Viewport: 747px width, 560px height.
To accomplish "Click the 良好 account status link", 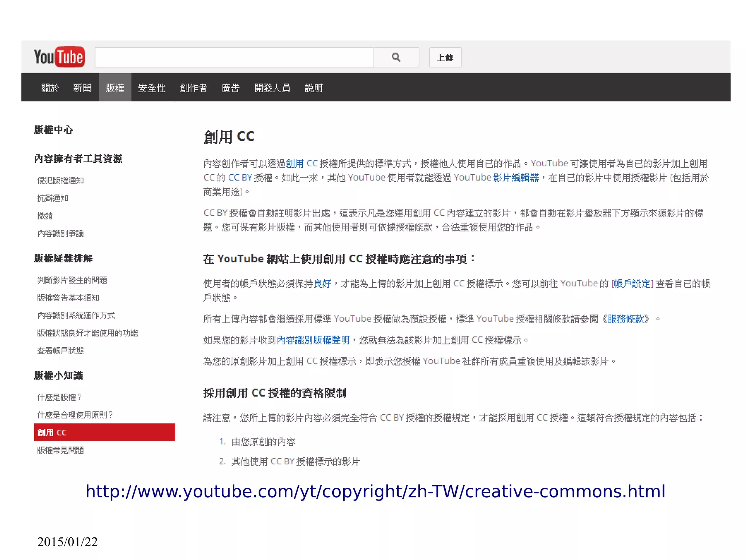I will [322, 283].
